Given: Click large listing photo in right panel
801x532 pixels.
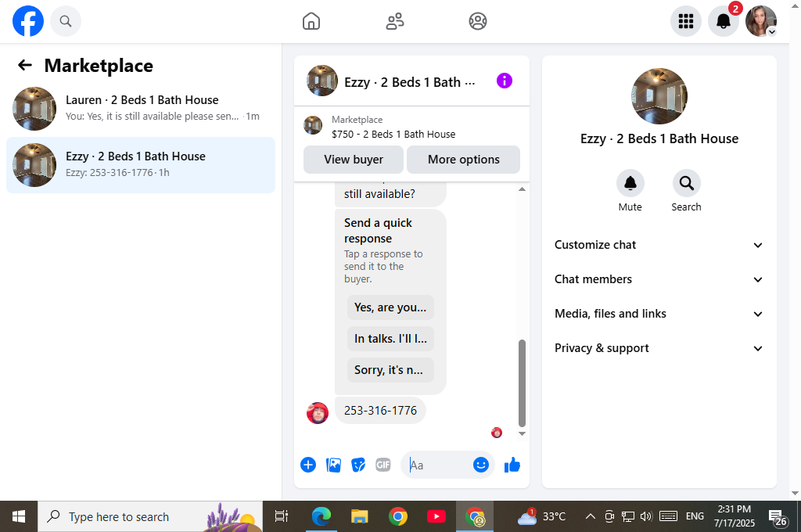Looking at the screenshot, I should click(x=659, y=95).
